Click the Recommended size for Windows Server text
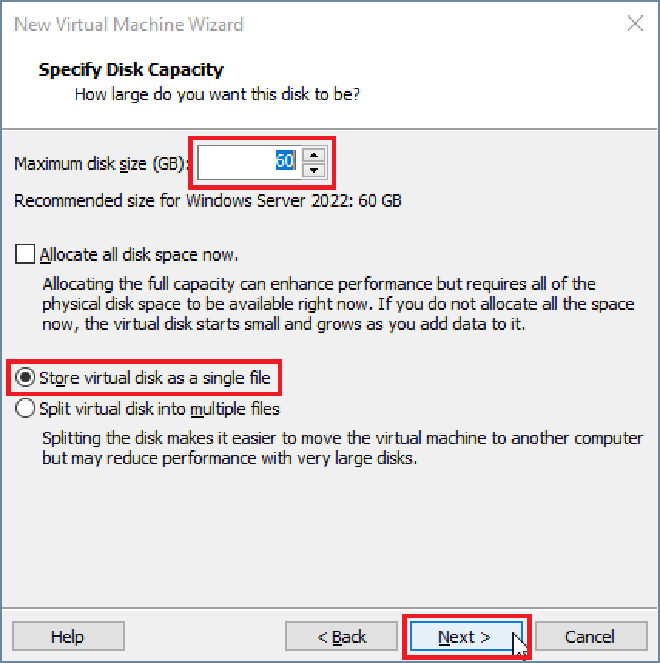660x663 pixels. point(208,200)
